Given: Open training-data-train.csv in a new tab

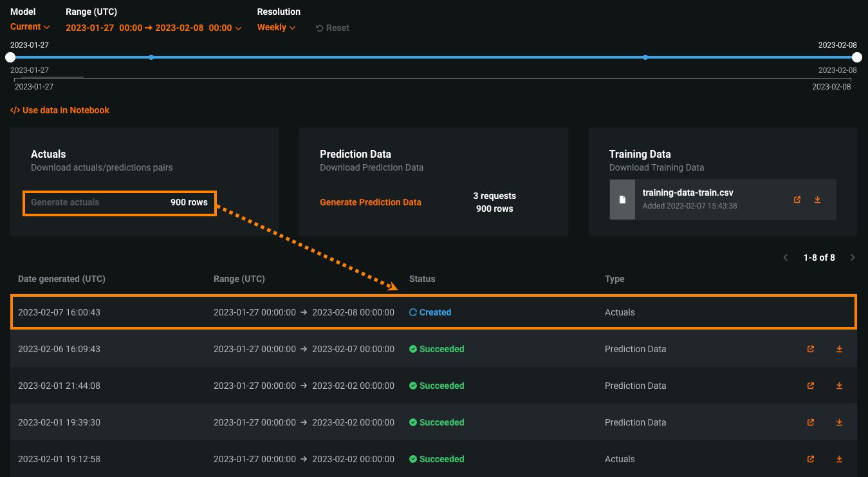Looking at the screenshot, I should pos(797,200).
